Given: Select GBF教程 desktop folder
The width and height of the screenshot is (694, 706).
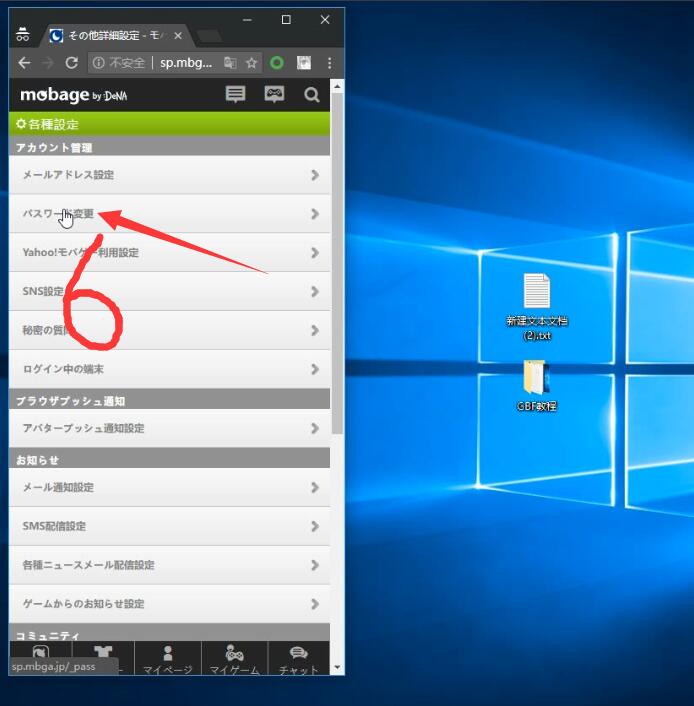Looking at the screenshot, I should click(536, 386).
